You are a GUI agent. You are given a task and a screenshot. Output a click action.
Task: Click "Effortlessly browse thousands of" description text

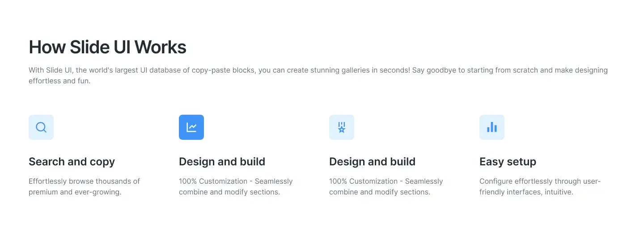(x=84, y=187)
